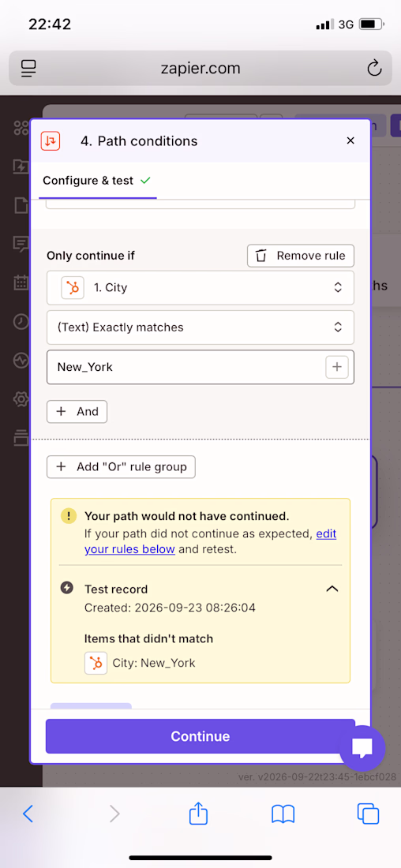Image resolution: width=401 pixels, height=868 pixels.
Task: Reload the zapier.com page
Action: 374,69
